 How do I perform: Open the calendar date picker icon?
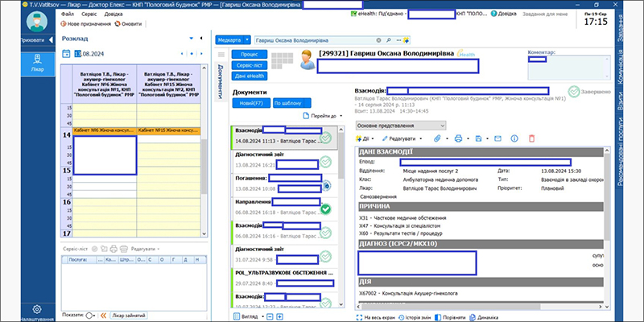(66, 54)
